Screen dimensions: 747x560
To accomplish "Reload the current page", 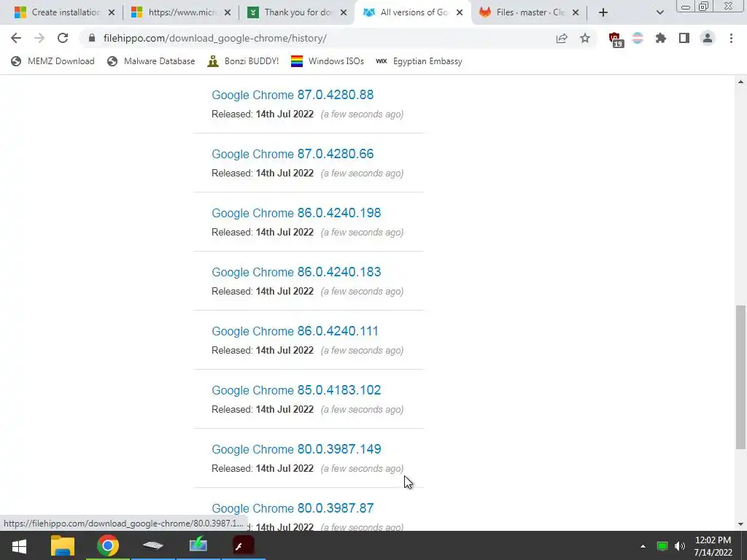I will 63,38.
